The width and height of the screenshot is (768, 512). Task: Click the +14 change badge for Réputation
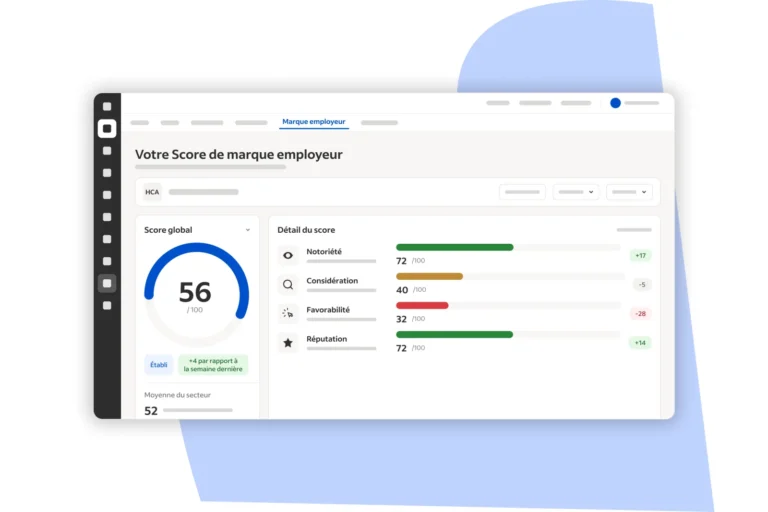tap(640, 342)
